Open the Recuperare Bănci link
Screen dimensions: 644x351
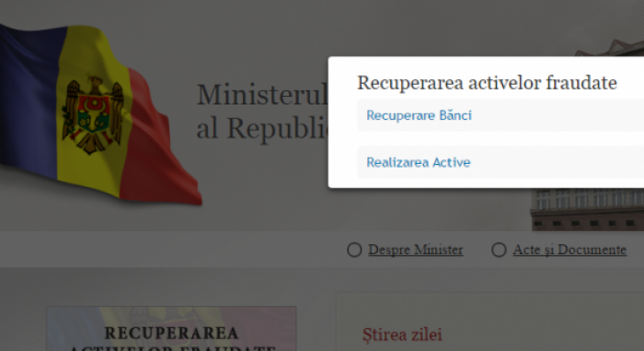point(419,116)
